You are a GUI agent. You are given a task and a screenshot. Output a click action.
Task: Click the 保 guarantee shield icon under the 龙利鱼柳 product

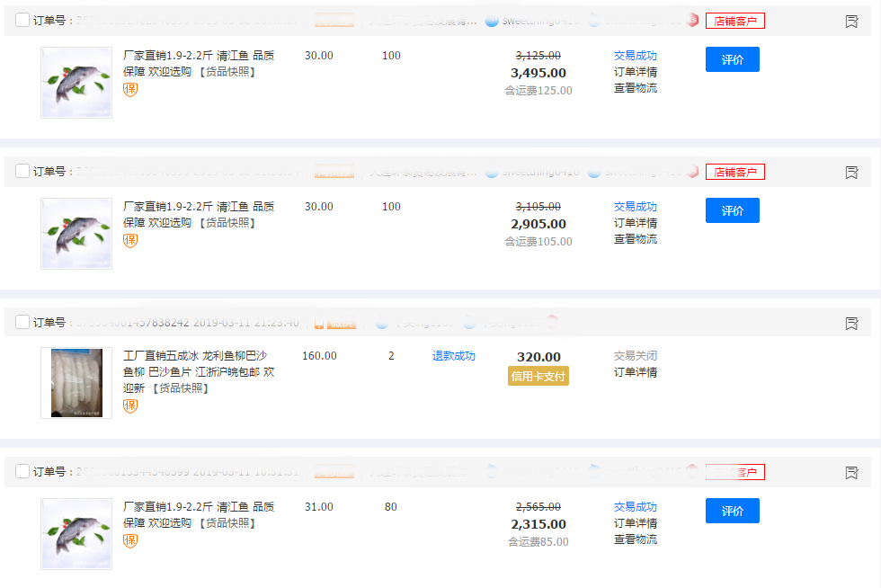click(x=130, y=406)
